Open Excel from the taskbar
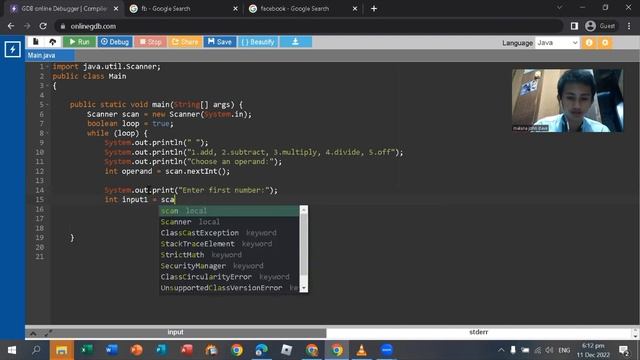Viewport: 640px width, 360px height. pos(87,350)
